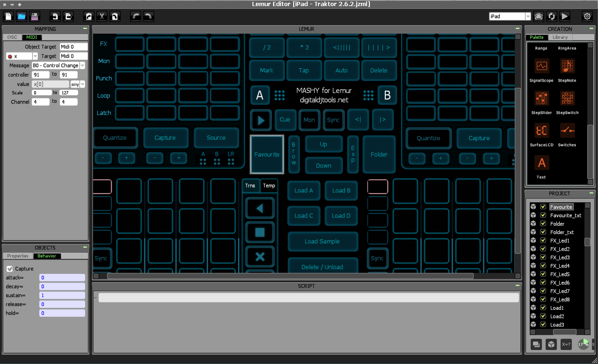Viewport: 598px width, 364px height.
Task: Switch to the OSC tab
Action: tap(12, 37)
